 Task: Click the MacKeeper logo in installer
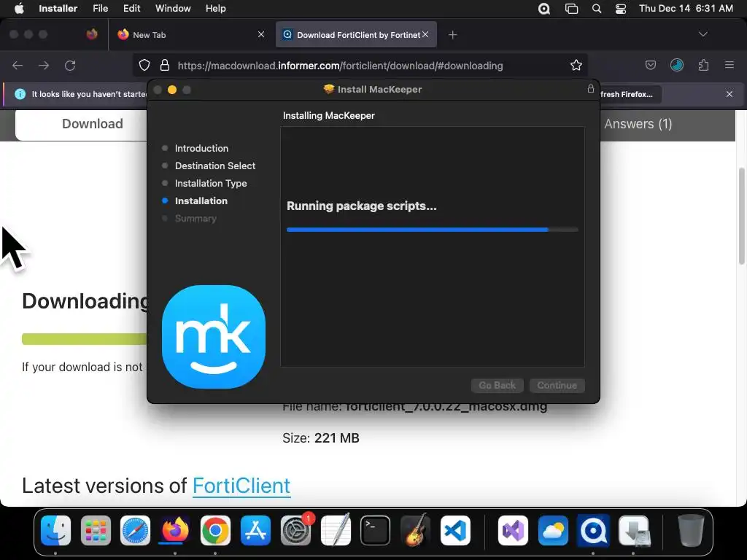click(x=214, y=337)
